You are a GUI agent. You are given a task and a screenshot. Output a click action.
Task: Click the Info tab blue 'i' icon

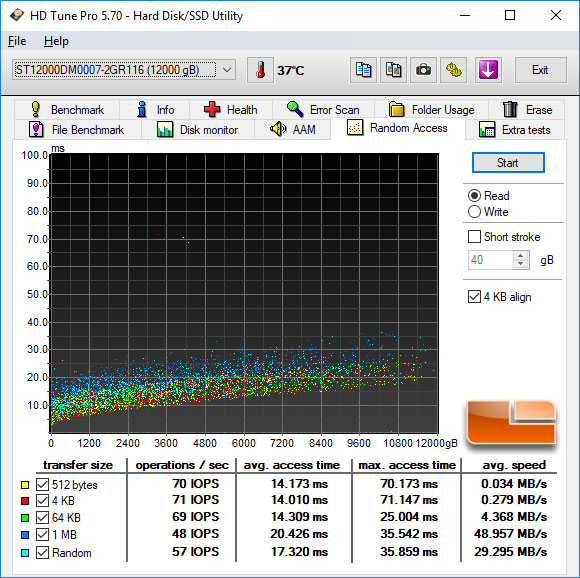[x=142, y=109]
